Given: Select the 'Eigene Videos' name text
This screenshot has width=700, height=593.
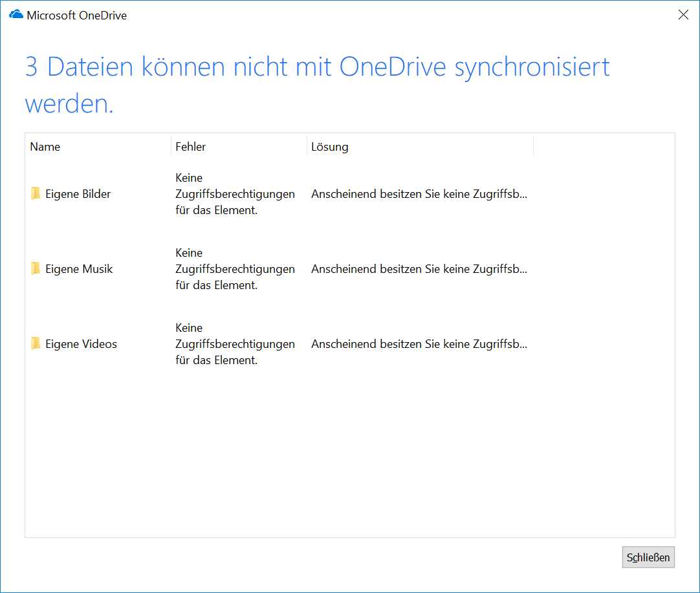Looking at the screenshot, I should click(x=82, y=344).
